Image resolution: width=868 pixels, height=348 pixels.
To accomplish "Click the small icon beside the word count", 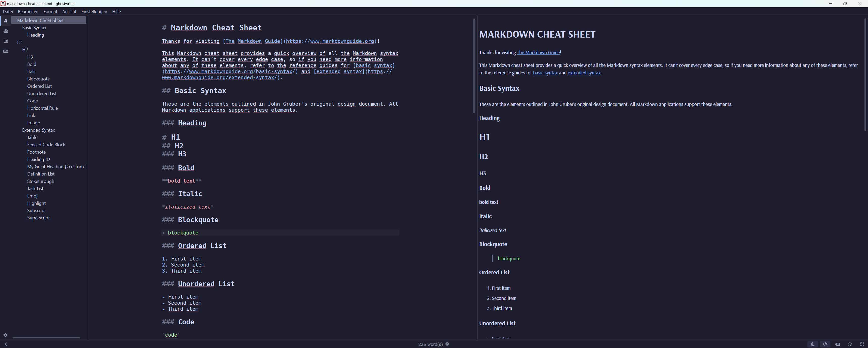I will (x=447, y=344).
